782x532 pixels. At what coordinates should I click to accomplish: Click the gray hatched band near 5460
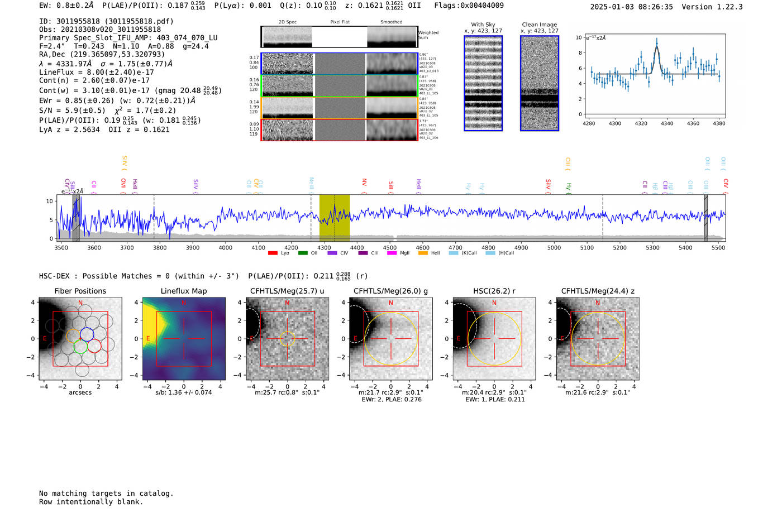pos(705,218)
